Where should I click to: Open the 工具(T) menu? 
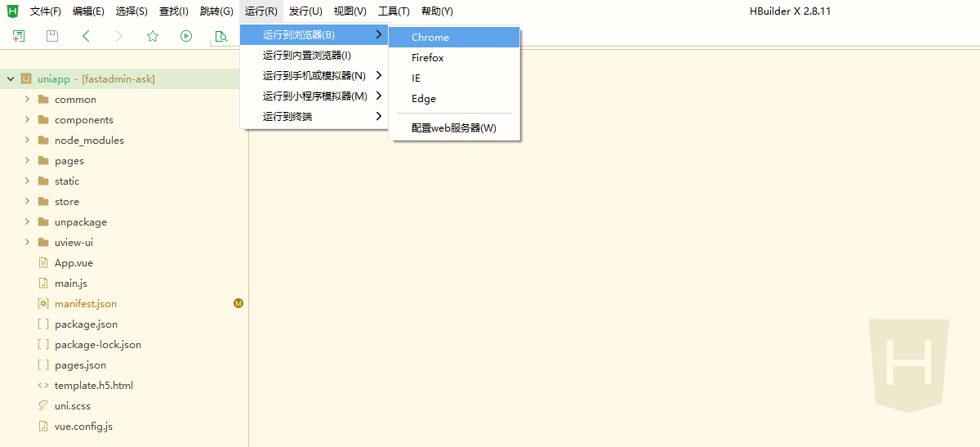click(394, 11)
